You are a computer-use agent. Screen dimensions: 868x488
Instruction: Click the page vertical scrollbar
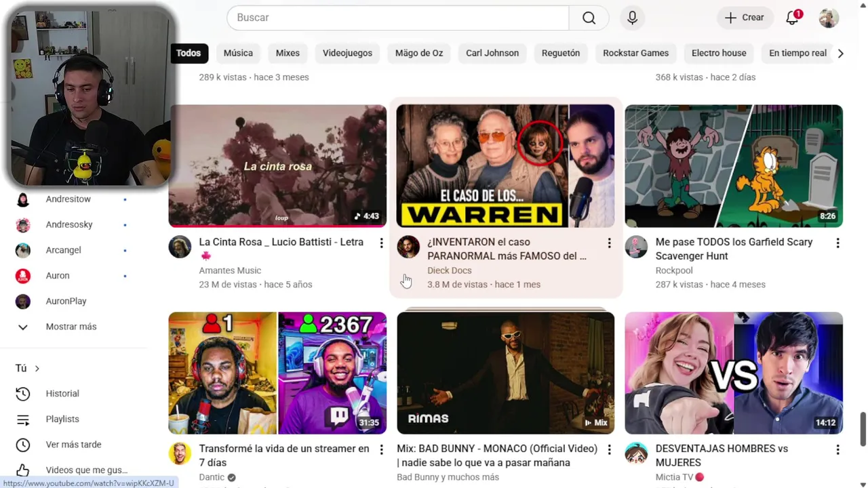point(863,430)
